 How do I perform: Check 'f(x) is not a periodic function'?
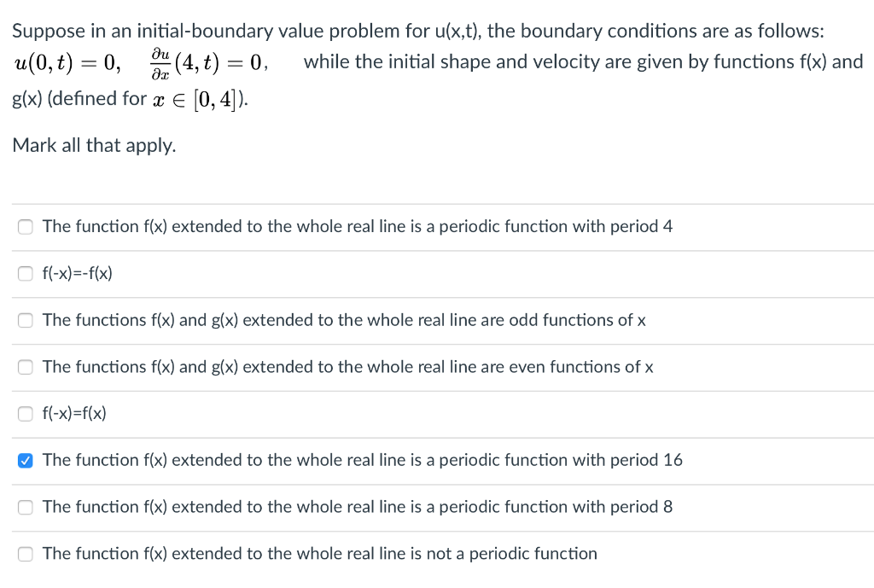25,553
